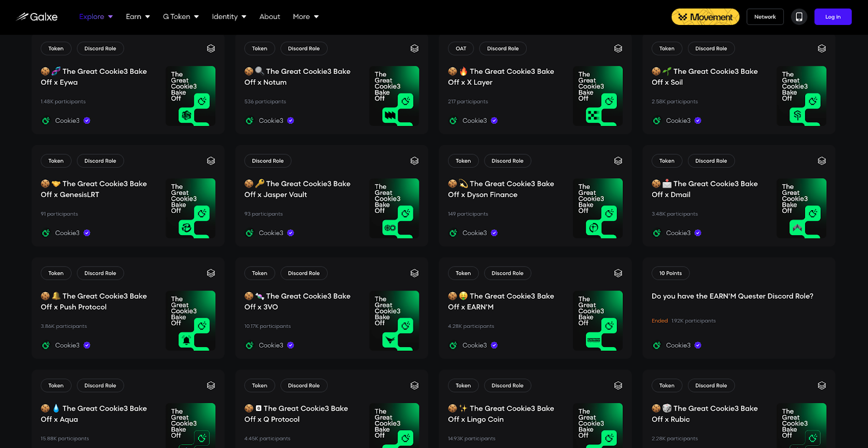Click the layers icon on Aqua card
The image size is (868, 448).
click(211, 386)
